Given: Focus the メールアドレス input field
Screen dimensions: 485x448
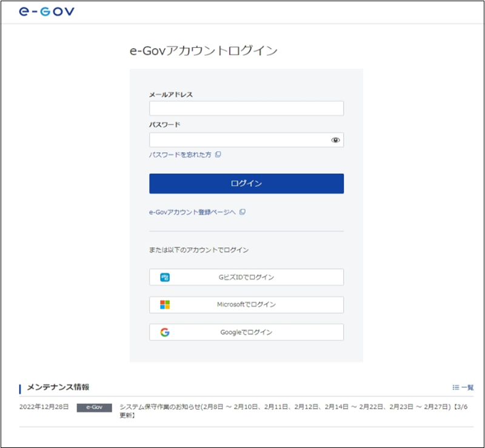Looking at the screenshot, I should (x=246, y=109).
